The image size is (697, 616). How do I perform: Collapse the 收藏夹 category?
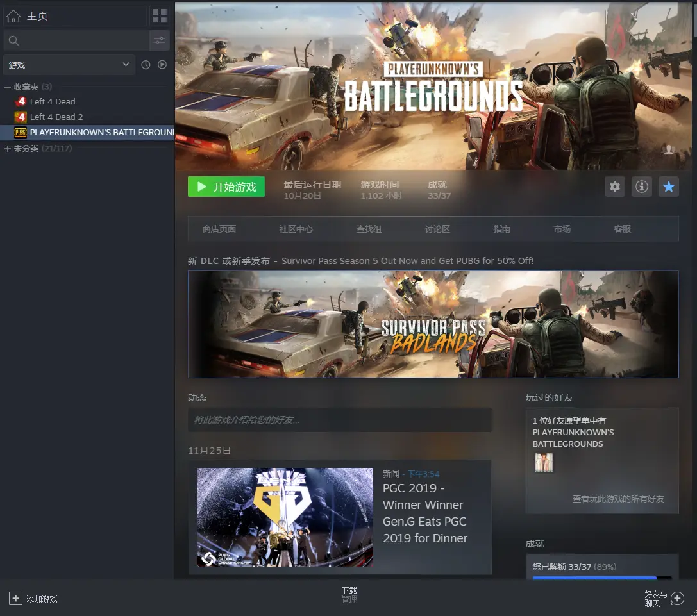[8, 87]
